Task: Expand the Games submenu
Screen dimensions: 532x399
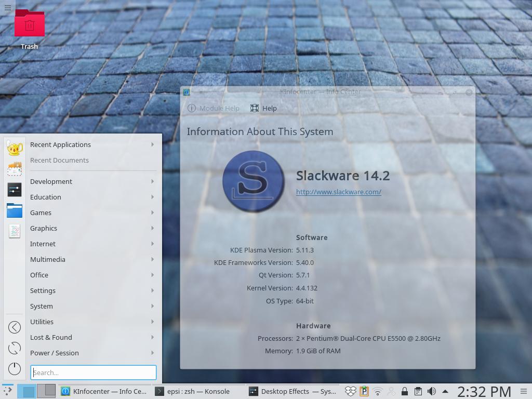Action: 41,212
